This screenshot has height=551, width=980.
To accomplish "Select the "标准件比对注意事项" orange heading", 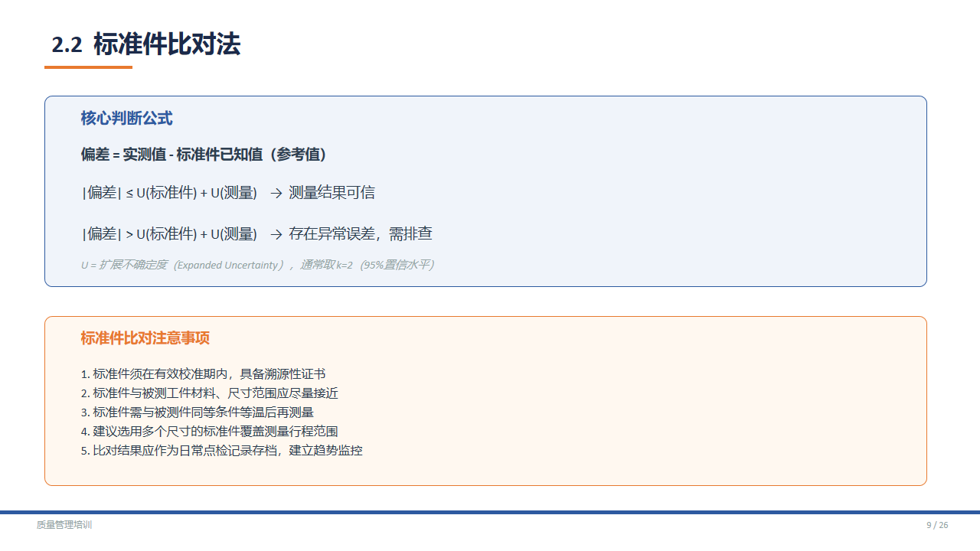I will [145, 338].
